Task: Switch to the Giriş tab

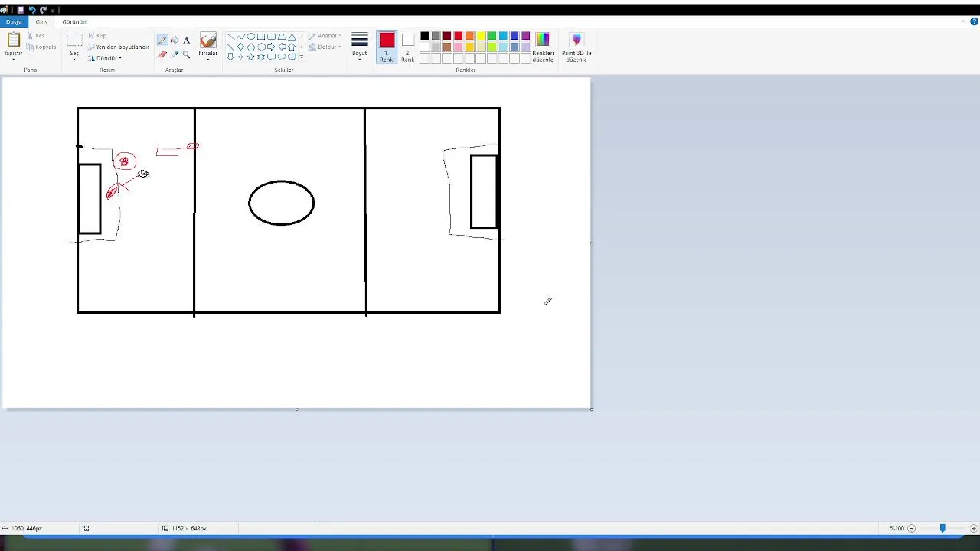Action: 41,21
